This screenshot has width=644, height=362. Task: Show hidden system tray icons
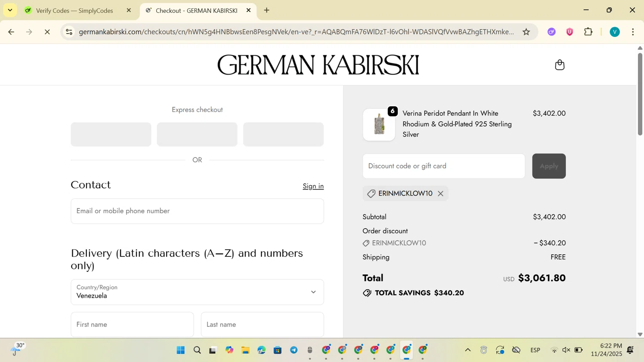pyautogui.click(x=468, y=350)
